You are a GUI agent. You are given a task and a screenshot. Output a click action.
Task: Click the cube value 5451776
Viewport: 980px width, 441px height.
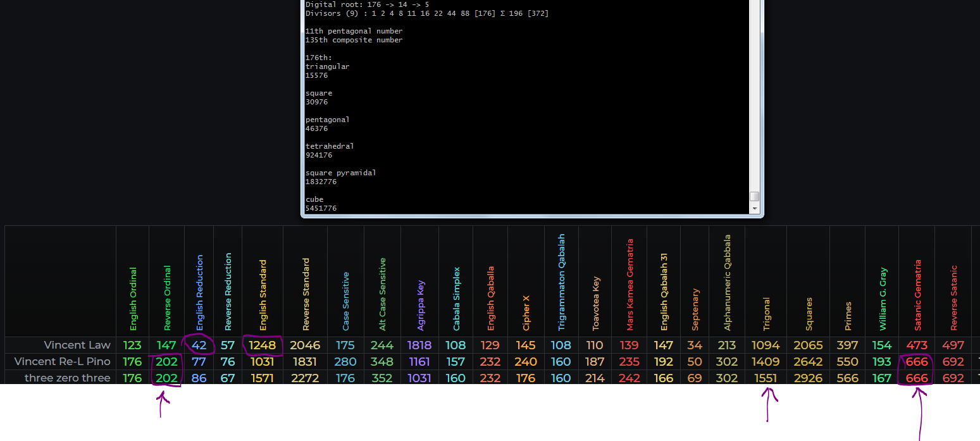pos(321,208)
